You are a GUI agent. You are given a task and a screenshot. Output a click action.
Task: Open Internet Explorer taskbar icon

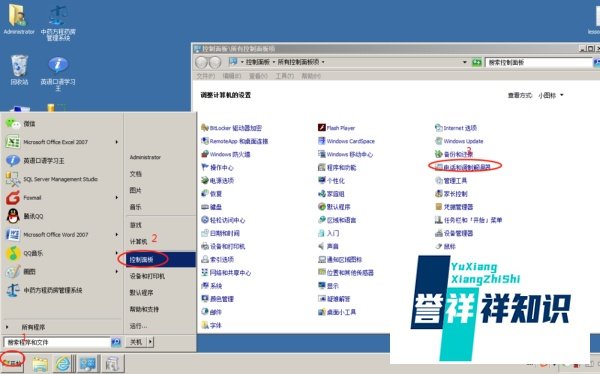(x=63, y=363)
